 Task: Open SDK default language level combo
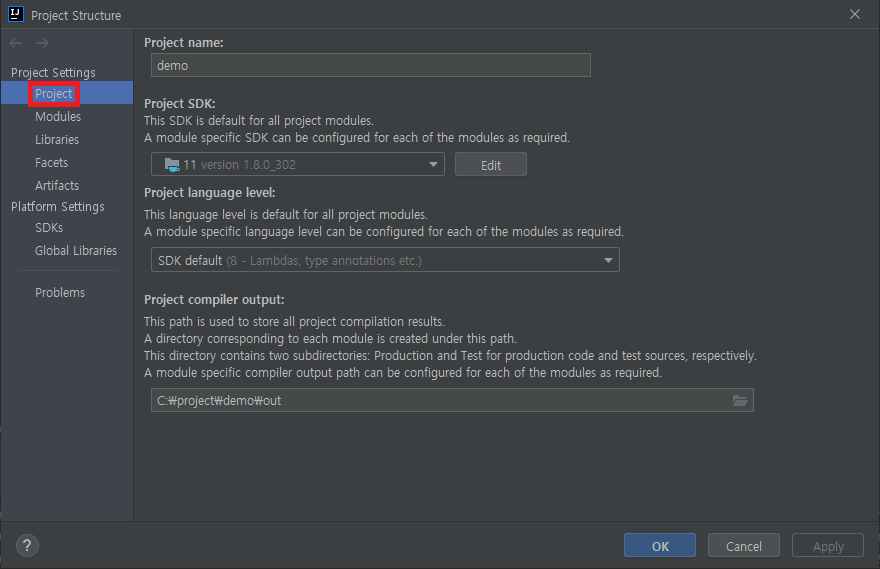(x=385, y=260)
